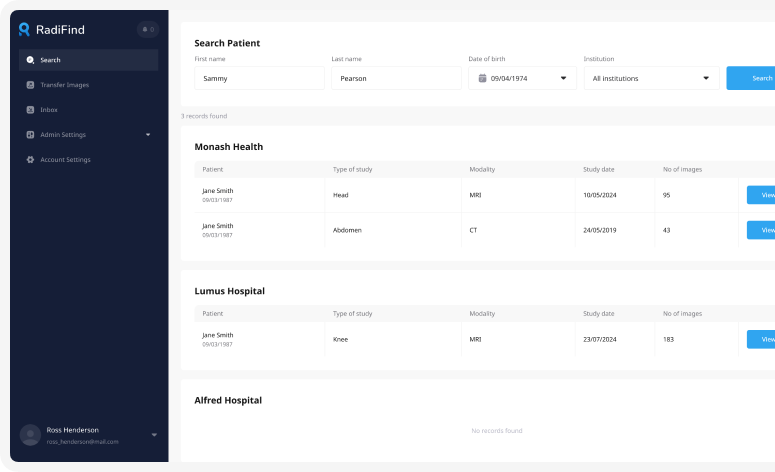Open the All institutions dropdown
This screenshot has height=472, width=775.
tap(651, 78)
